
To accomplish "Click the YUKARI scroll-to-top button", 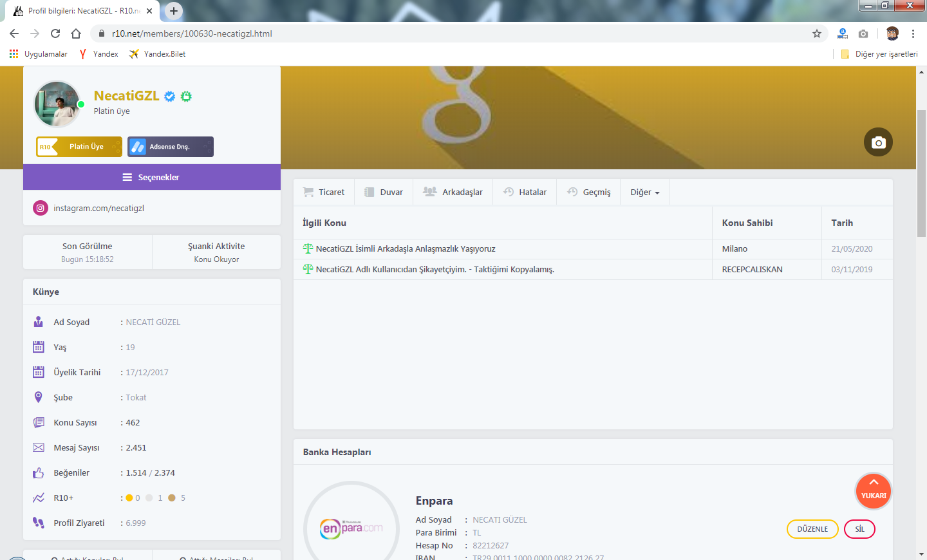I will [x=874, y=491].
